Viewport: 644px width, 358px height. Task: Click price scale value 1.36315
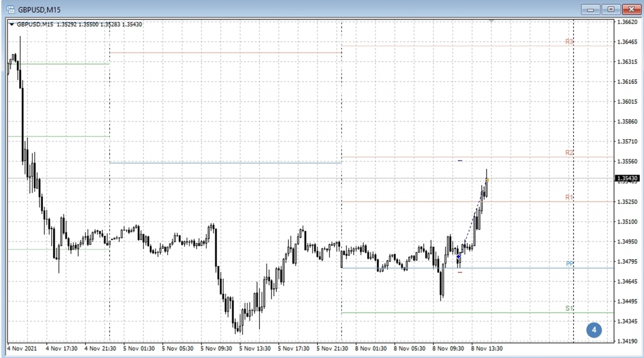point(628,62)
